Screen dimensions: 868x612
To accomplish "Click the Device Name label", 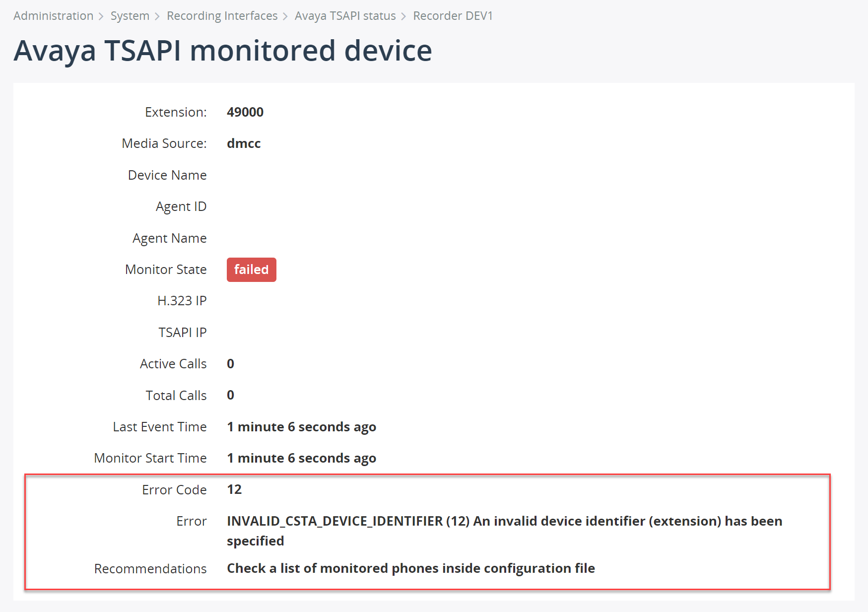I will (x=167, y=175).
